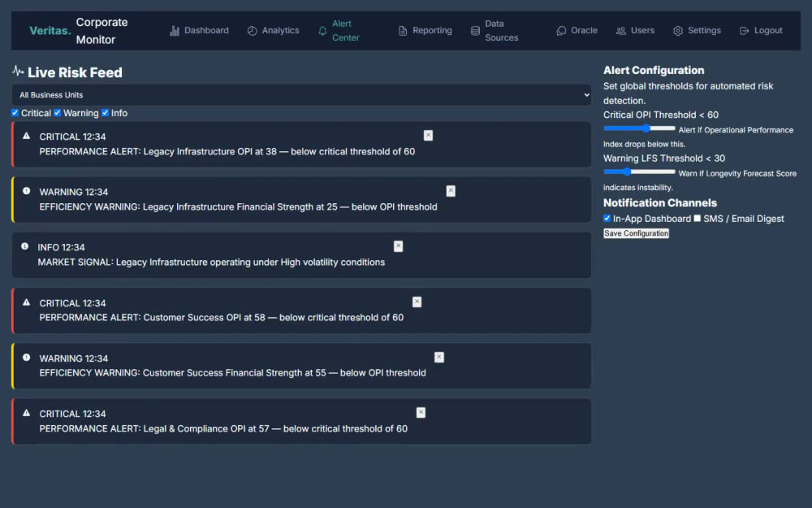
Task: Click 'Legacy Infrastructure Financial Strength at 25' message
Action: click(x=238, y=206)
